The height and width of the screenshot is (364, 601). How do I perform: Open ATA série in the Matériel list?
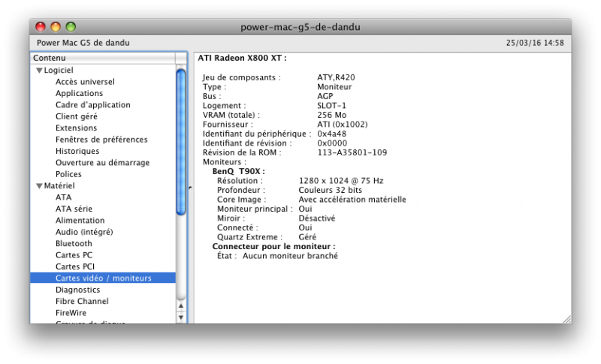coord(74,209)
